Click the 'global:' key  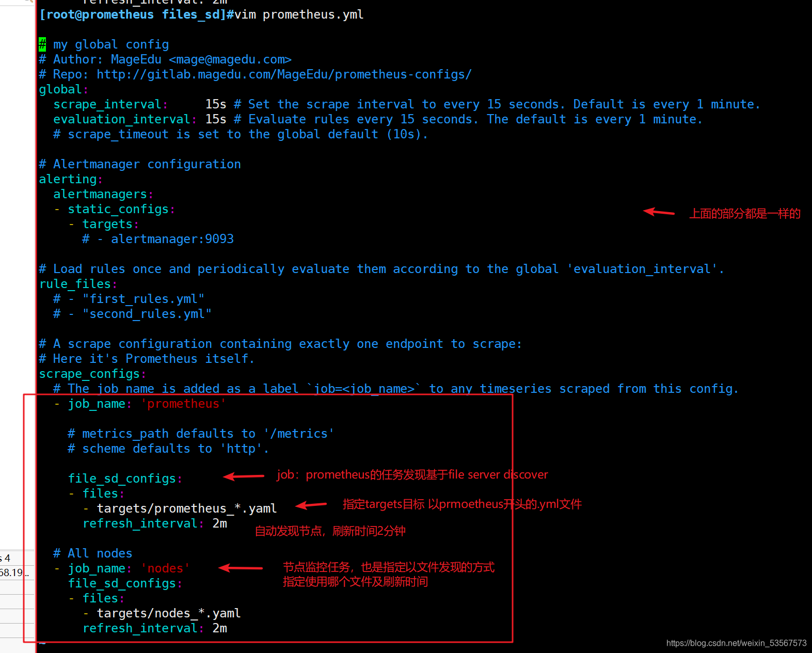coord(63,89)
